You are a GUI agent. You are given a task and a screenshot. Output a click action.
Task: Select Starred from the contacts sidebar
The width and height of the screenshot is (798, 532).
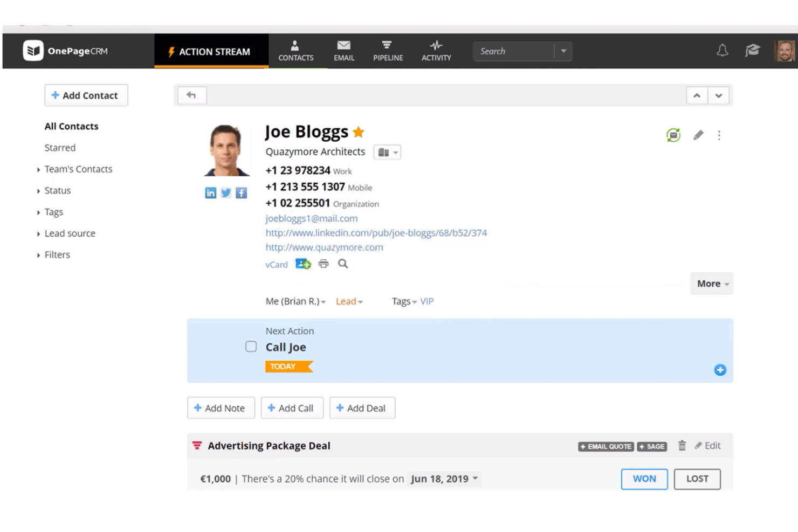[x=59, y=148]
